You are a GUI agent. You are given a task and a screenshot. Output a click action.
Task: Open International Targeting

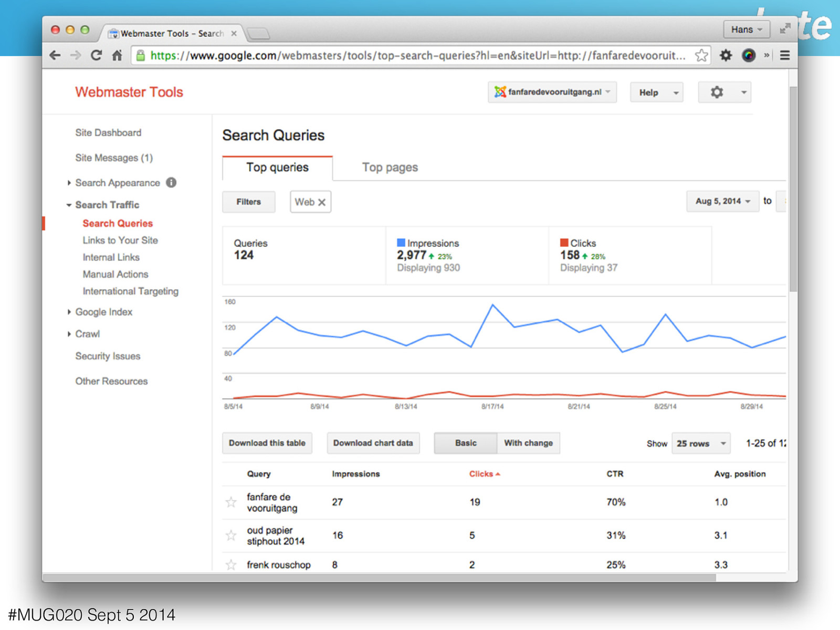(131, 291)
